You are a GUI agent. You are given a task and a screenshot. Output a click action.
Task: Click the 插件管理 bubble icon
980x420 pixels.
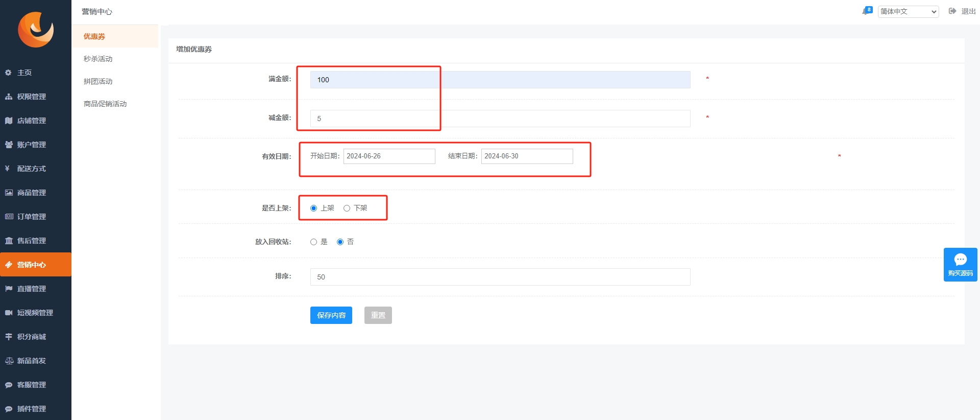8,409
